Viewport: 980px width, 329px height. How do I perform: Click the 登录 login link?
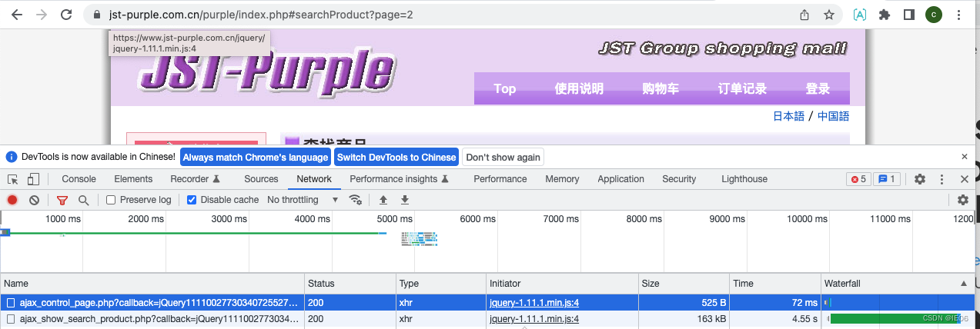pos(818,88)
